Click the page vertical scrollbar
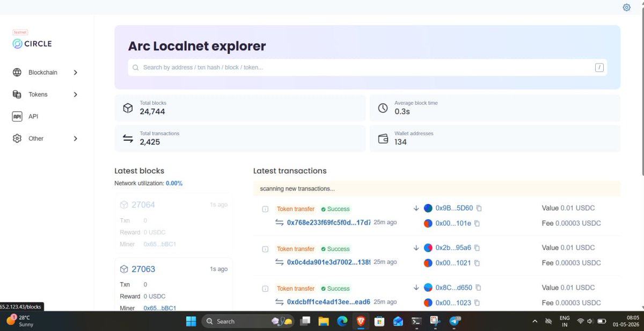 click(x=642, y=91)
